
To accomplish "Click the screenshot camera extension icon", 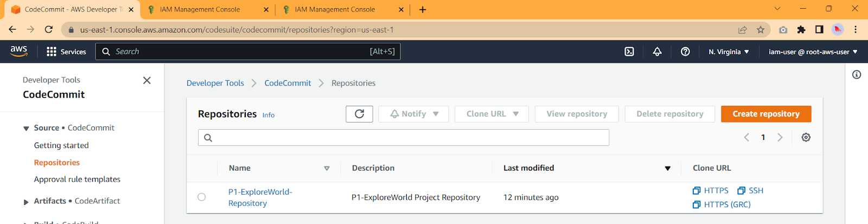I will (x=783, y=29).
